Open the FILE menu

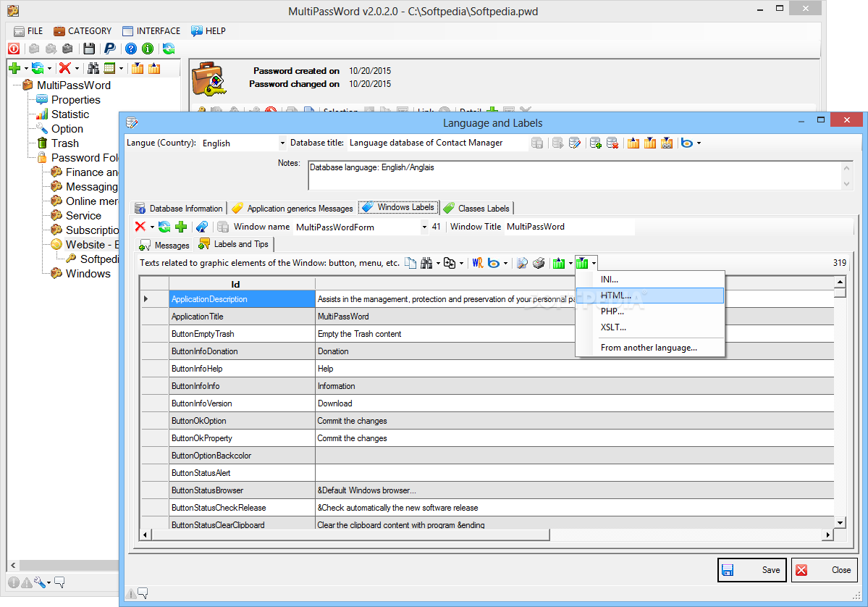[28, 31]
